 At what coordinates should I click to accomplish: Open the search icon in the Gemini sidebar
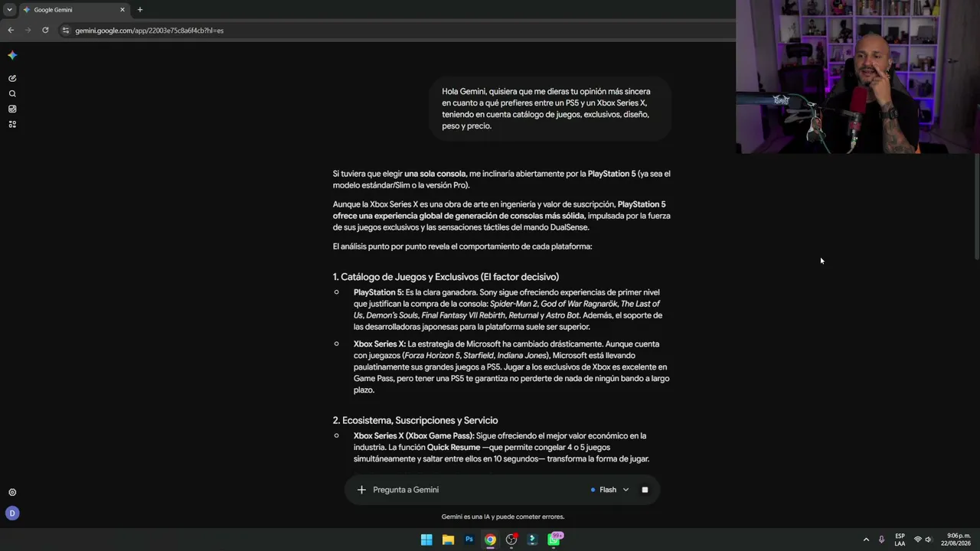click(12, 93)
